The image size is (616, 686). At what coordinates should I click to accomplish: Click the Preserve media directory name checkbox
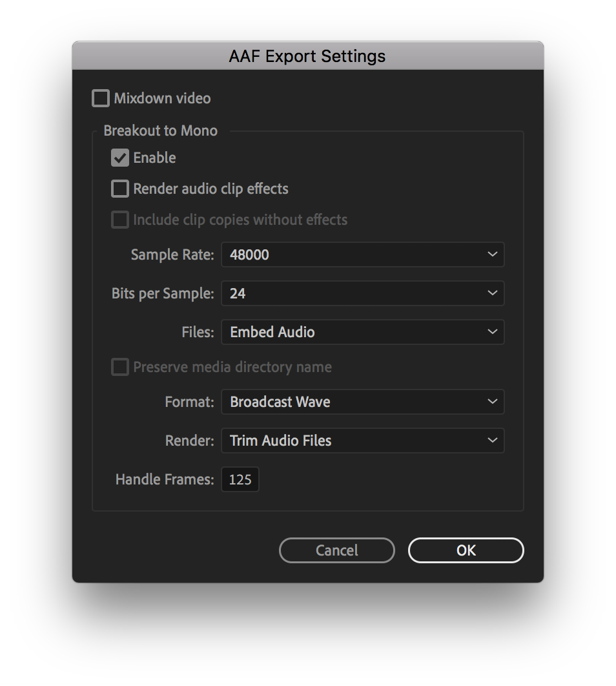(x=120, y=367)
